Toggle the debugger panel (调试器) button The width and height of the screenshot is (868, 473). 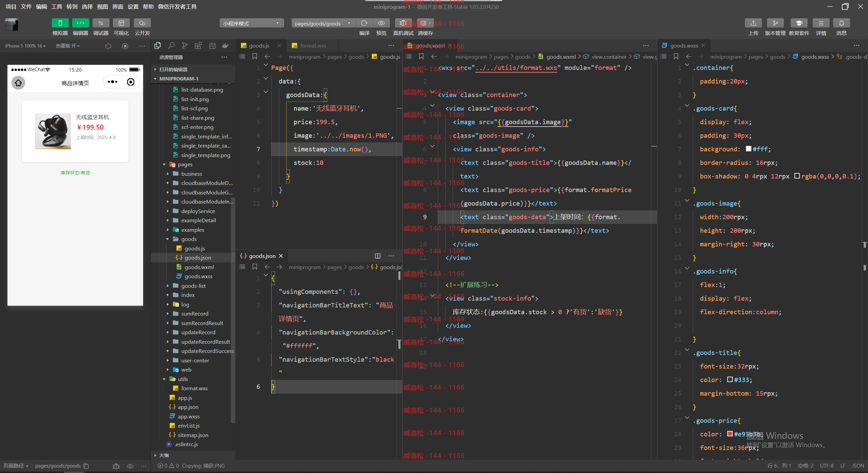coord(101,23)
